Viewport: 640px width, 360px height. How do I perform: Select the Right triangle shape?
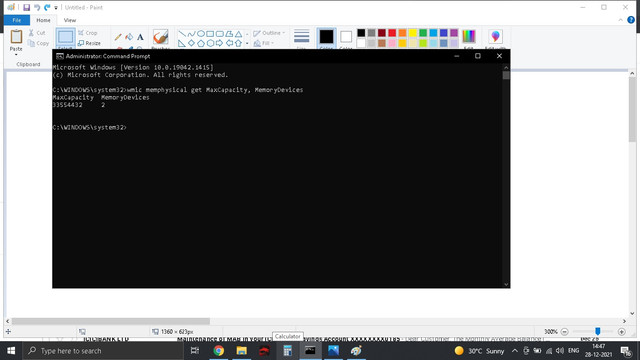point(182,43)
